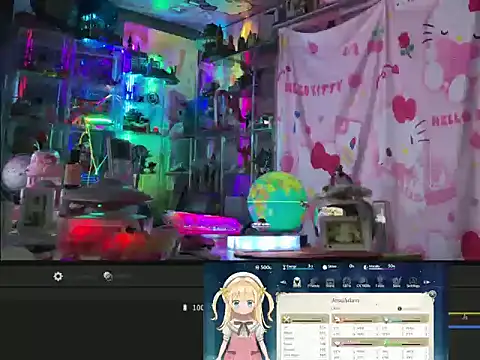
Task: Click the blonde character portrait
Action: 242,317
